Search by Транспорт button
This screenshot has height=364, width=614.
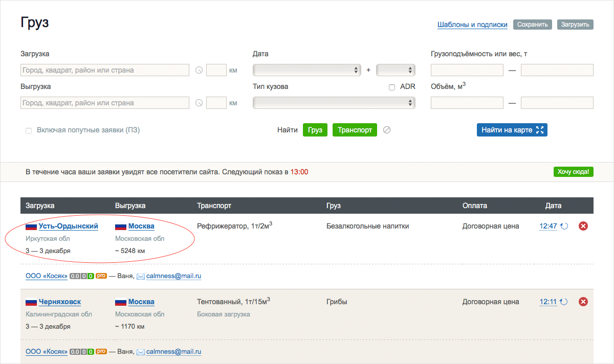[x=355, y=130]
